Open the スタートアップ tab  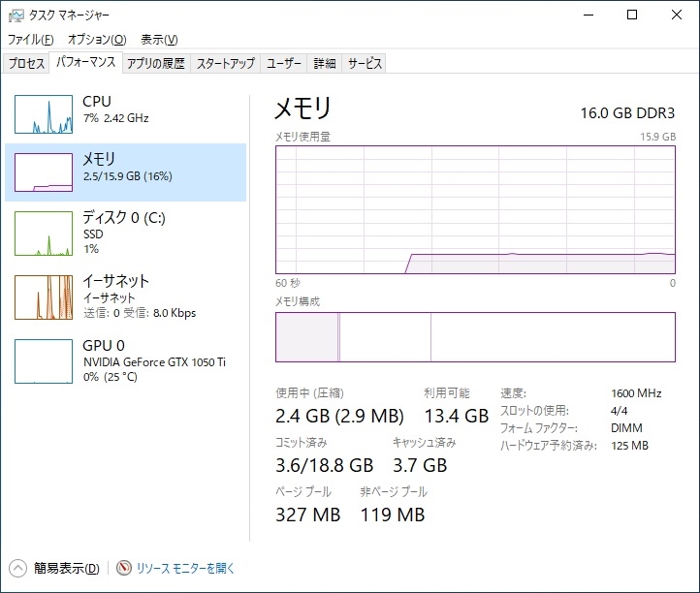point(226,64)
